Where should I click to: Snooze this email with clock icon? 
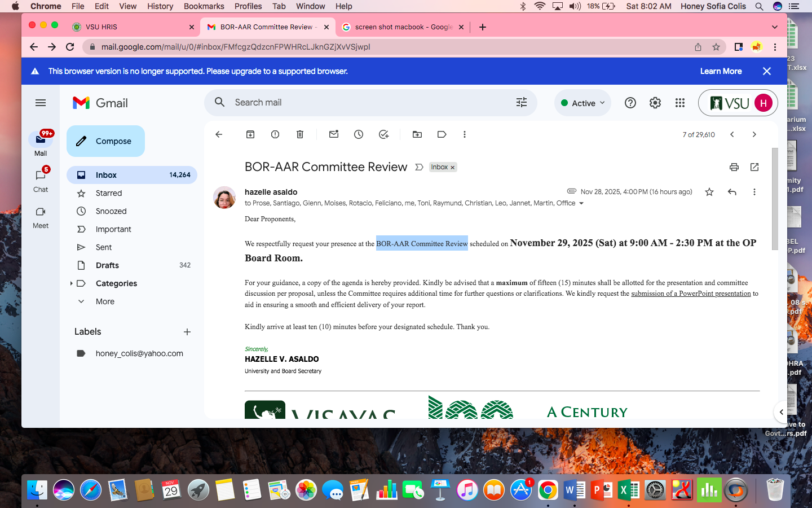[x=359, y=134]
